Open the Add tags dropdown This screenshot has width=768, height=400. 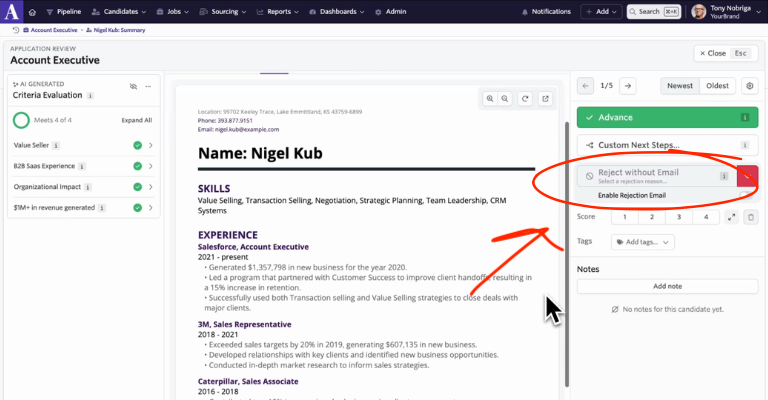pyautogui.click(x=643, y=242)
